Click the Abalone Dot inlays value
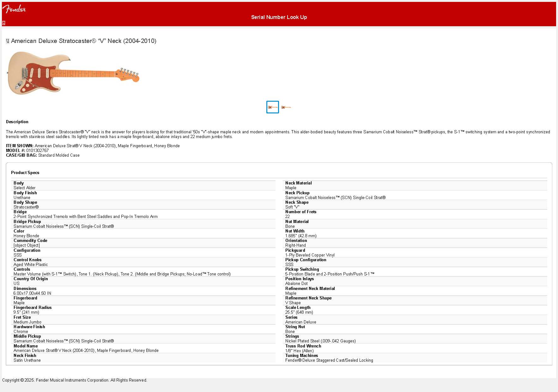This screenshot has height=392, width=558. pos(296,283)
